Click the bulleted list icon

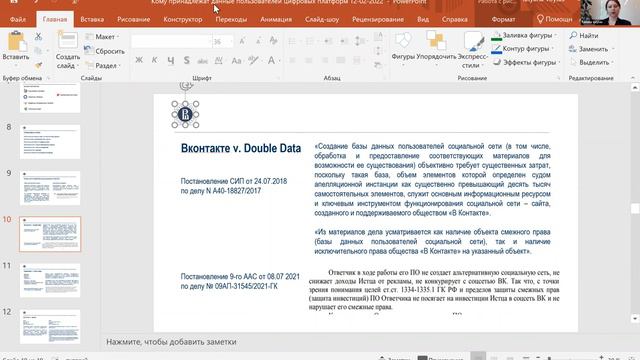click(x=292, y=41)
